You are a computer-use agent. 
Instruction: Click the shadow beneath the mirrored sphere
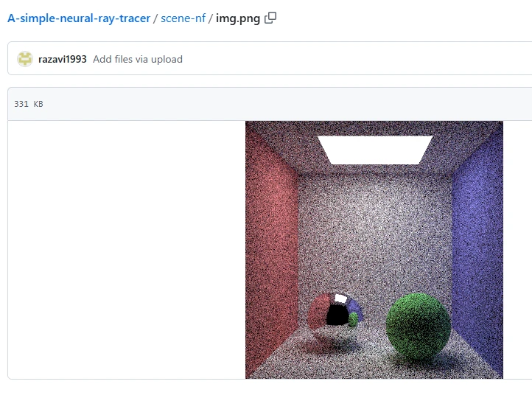coord(331,343)
